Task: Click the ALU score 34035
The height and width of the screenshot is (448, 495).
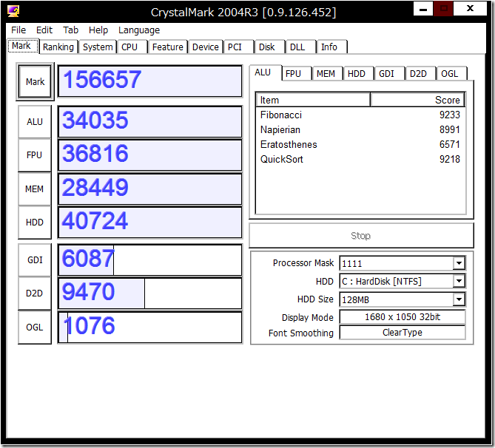Action: tap(150, 122)
